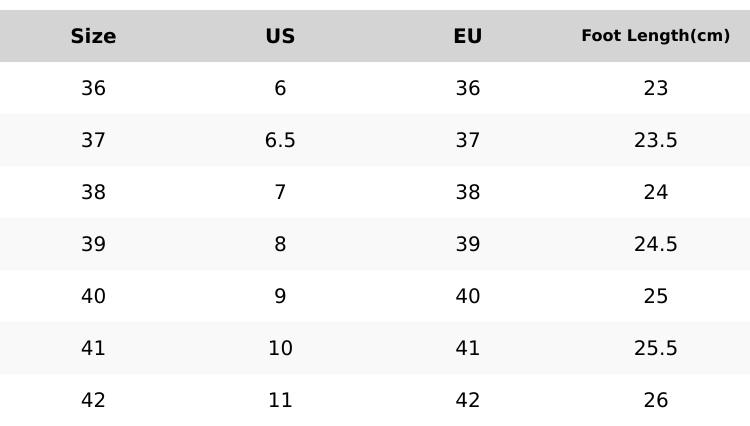Screen dimensions: 750x426
Task: Click US size 11 cell
Action: coord(280,401)
